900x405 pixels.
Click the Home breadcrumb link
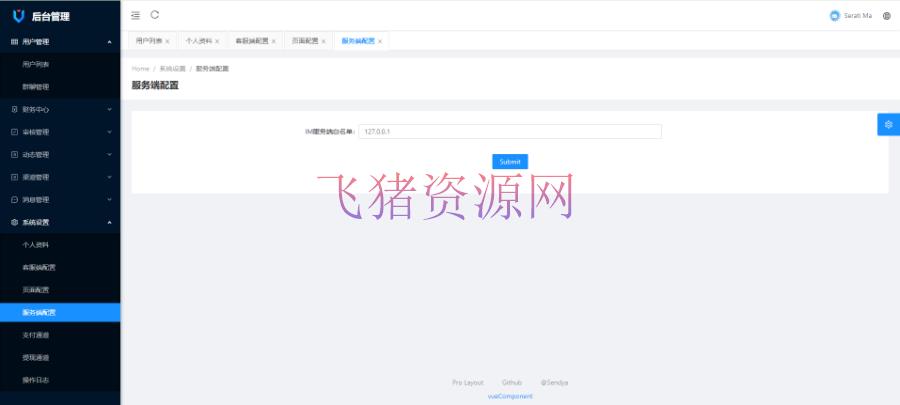pyautogui.click(x=140, y=68)
